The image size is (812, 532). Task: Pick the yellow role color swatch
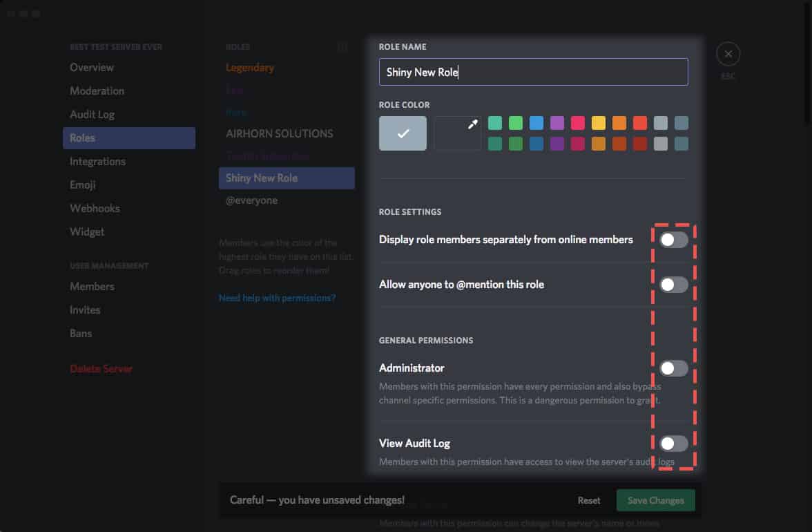coord(598,122)
